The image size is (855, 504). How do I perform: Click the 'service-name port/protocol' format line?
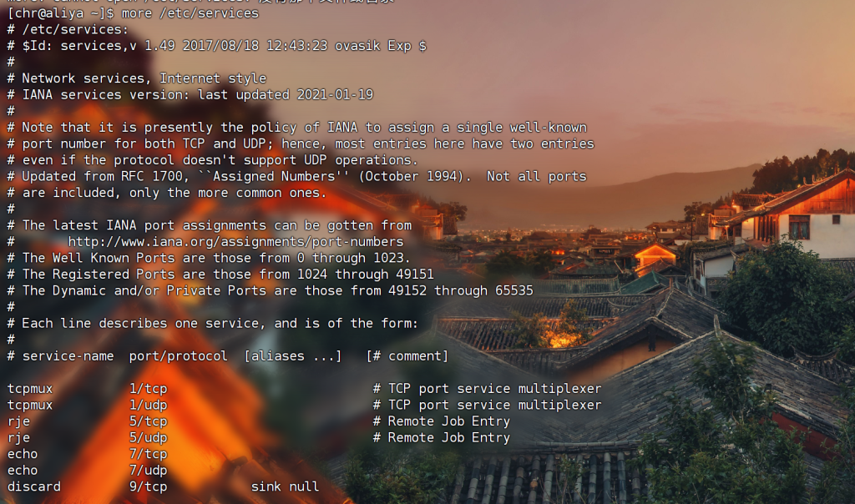(227, 355)
